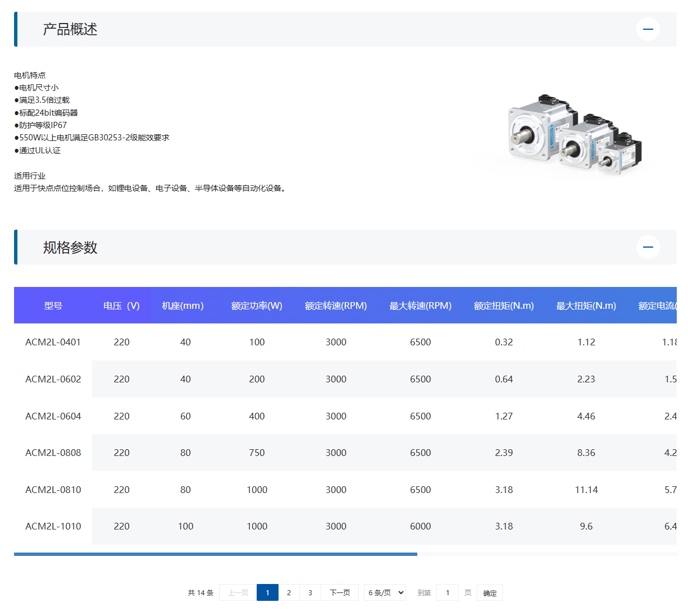This screenshot has height=616, width=688.
Task: Click the 电压 (V) column header
Action: (x=121, y=305)
